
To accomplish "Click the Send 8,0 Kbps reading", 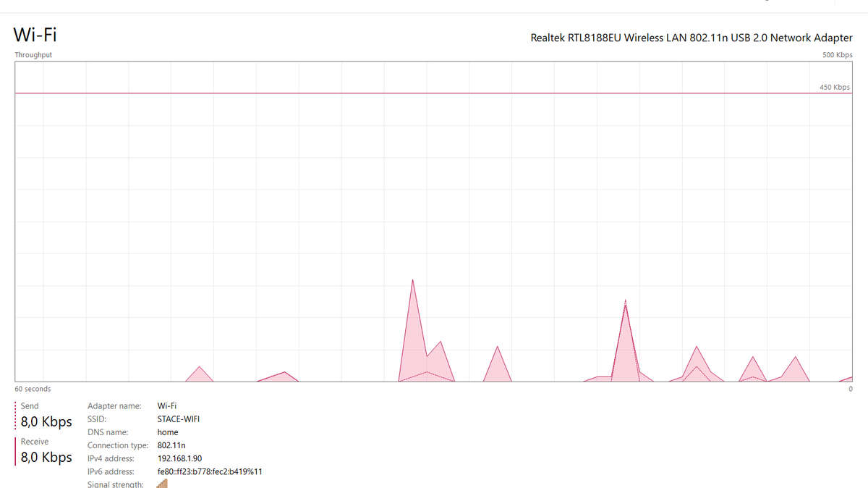I will click(x=46, y=422).
